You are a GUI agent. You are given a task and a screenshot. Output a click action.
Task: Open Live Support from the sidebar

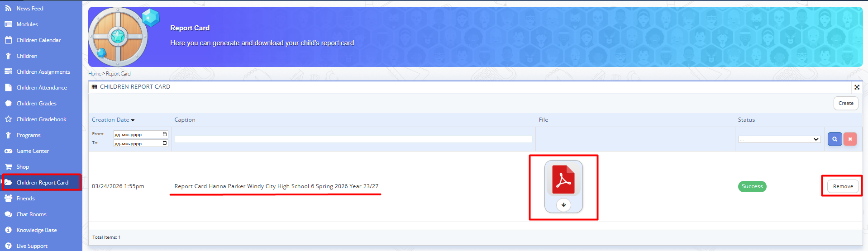click(32, 246)
